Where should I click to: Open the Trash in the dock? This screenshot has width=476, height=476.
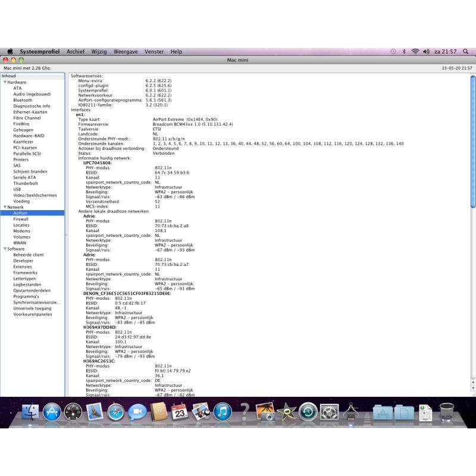click(x=447, y=412)
